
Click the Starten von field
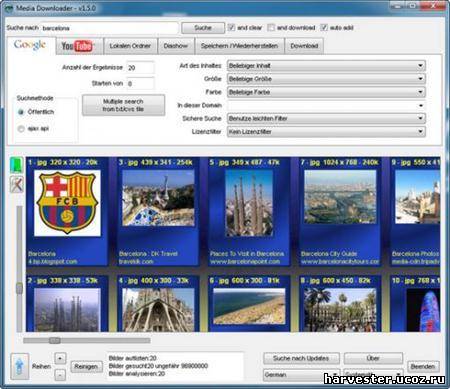coord(140,83)
